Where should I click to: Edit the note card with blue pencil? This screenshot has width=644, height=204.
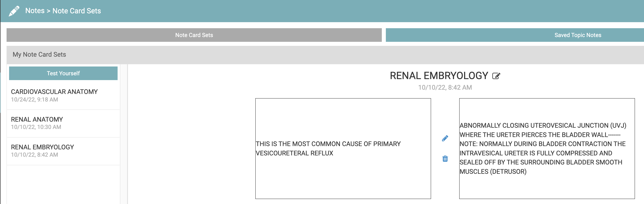coord(445,138)
